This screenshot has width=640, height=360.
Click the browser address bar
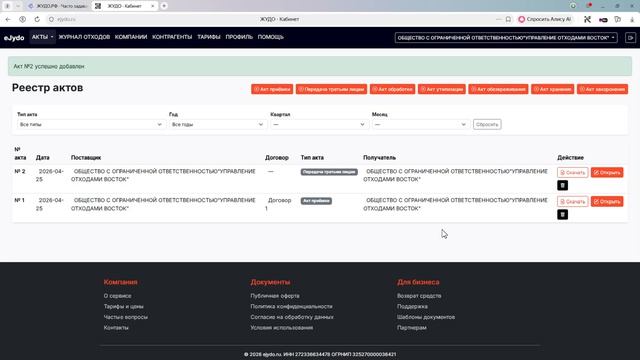click(269, 19)
